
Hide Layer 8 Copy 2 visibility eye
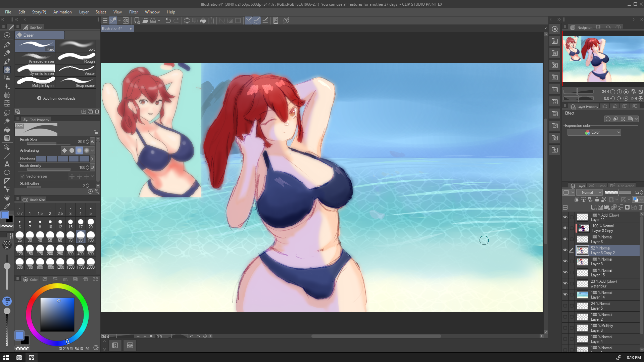tap(565, 251)
